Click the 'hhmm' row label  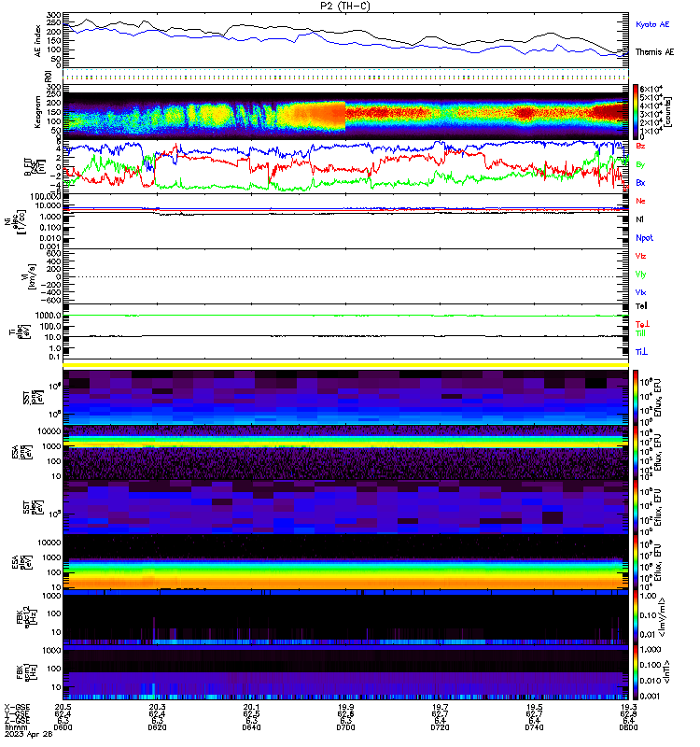coord(16,727)
